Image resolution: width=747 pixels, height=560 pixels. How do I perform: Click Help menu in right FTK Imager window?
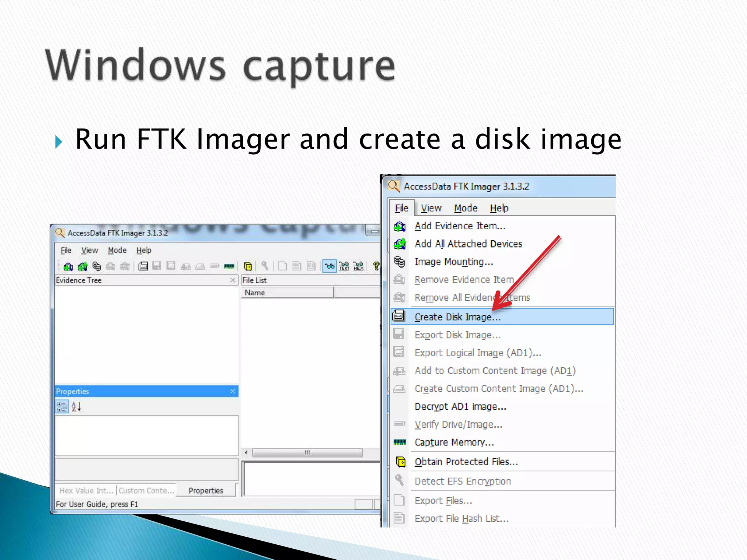tap(499, 208)
